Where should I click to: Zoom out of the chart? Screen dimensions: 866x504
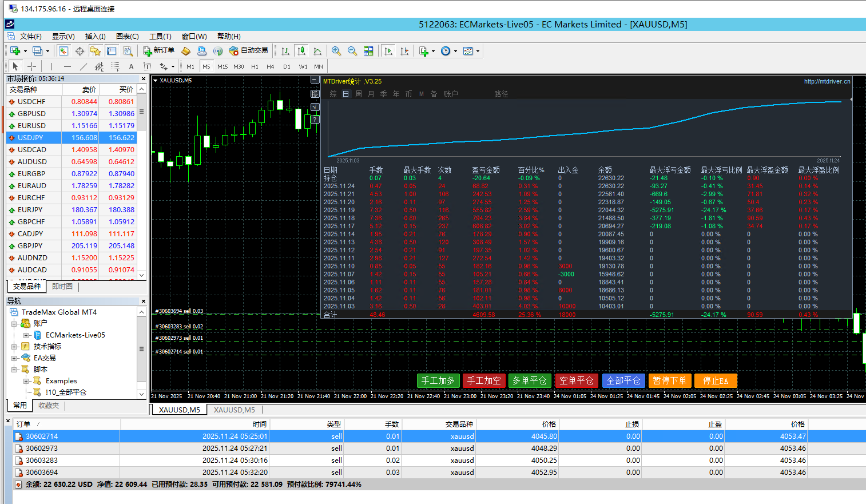coord(352,51)
